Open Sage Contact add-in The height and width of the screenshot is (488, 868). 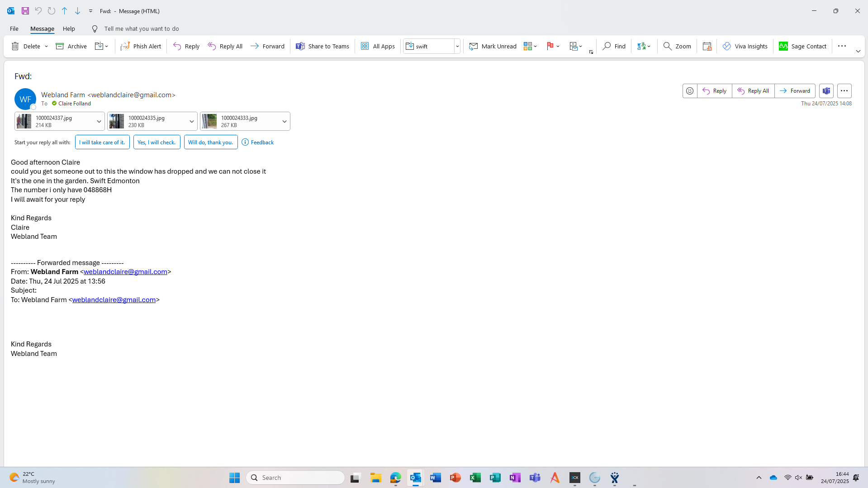802,46
